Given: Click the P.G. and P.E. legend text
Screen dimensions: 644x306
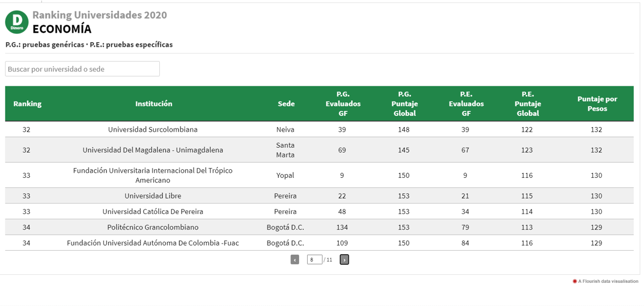Looking at the screenshot, I should 89,45.
